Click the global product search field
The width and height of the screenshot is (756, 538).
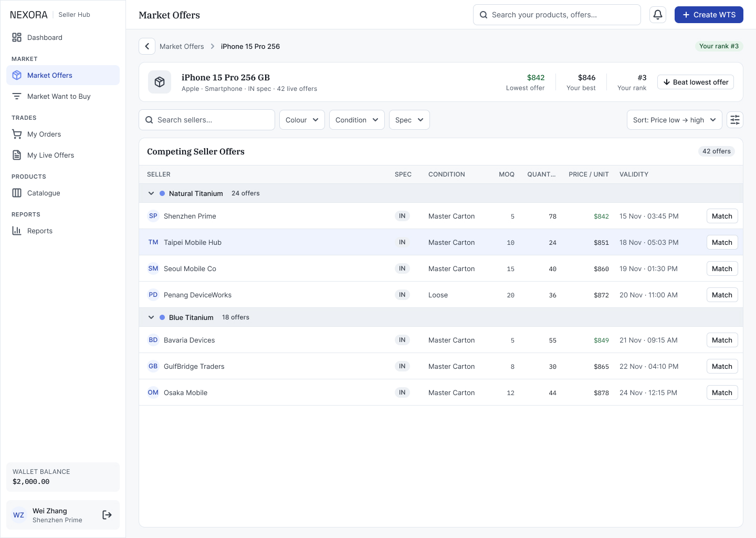556,15
